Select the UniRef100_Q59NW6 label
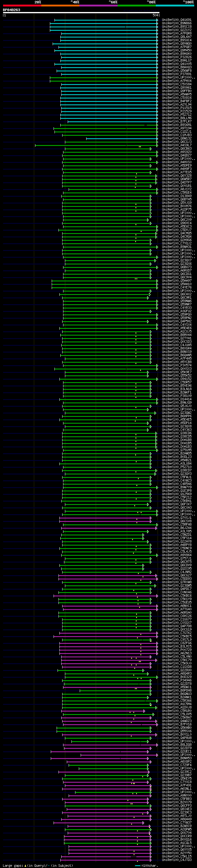The image size is (197, 868). coord(177,301)
